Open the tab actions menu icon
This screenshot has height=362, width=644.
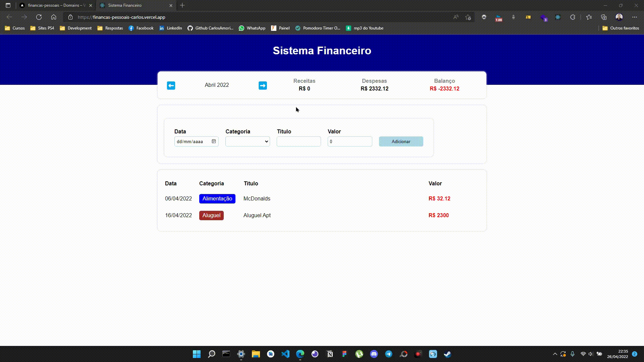pos(8,5)
